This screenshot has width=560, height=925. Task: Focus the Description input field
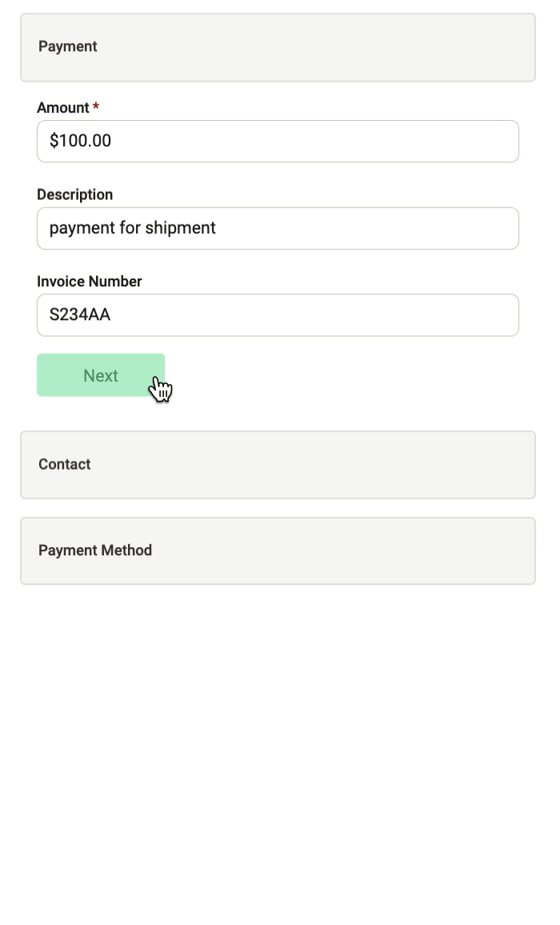coord(277,229)
